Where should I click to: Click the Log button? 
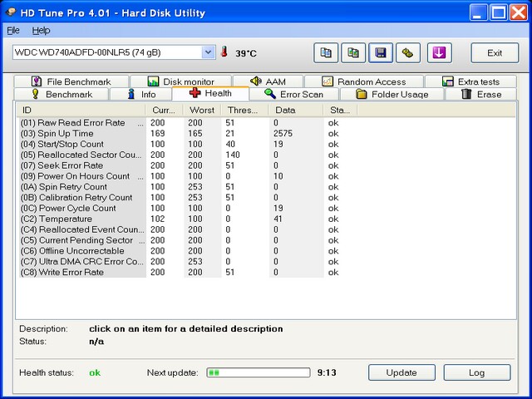tap(476, 372)
